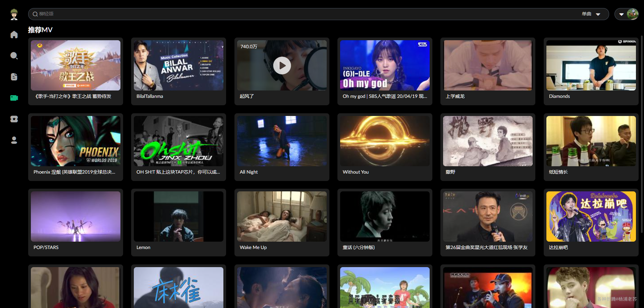The image size is (644, 308).
Task: Click the All Night title text
Action: 249,172
